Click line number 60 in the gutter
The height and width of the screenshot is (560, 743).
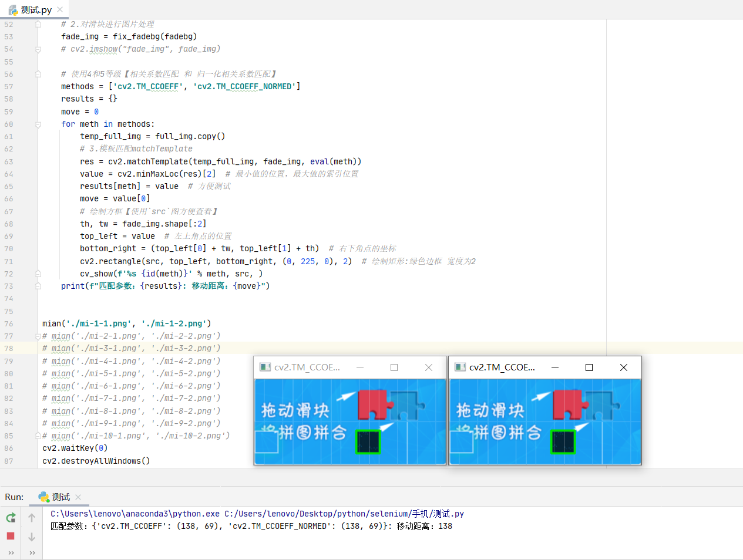9,124
